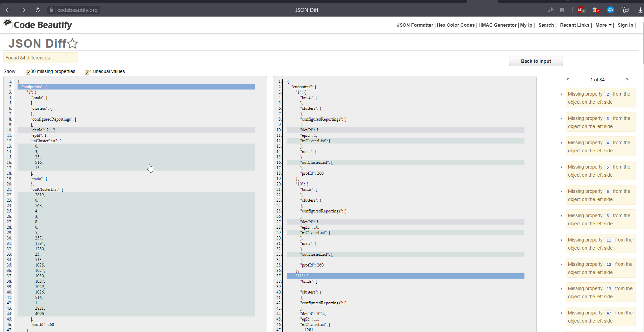Open the JSON Formatter link

pos(415,25)
